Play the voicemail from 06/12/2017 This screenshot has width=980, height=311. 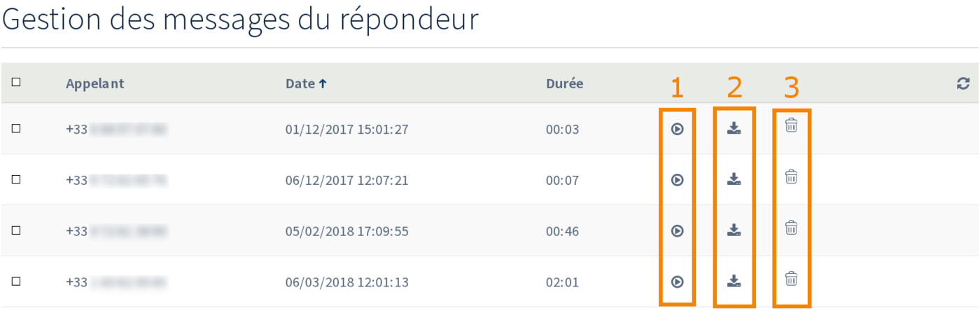[677, 180]
